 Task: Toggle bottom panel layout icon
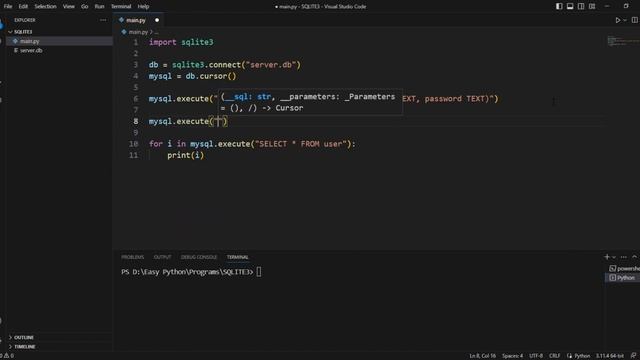point(570,7)
